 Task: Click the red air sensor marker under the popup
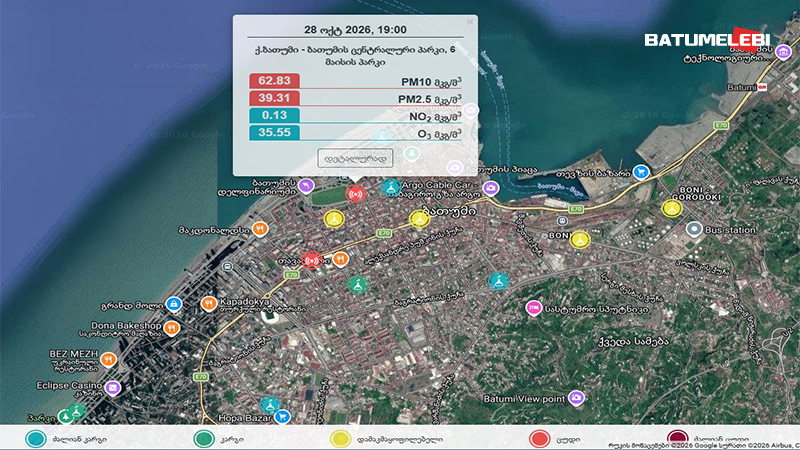tap(355, 194)
